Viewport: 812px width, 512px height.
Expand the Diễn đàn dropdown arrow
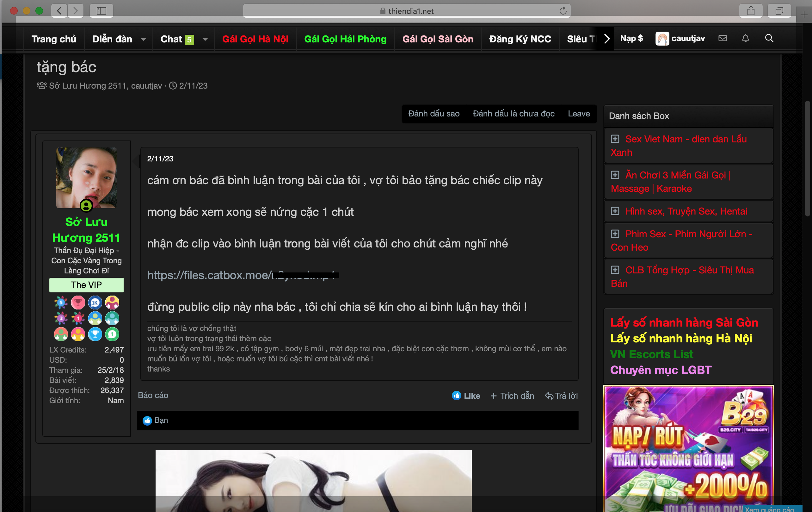(143, 39)
